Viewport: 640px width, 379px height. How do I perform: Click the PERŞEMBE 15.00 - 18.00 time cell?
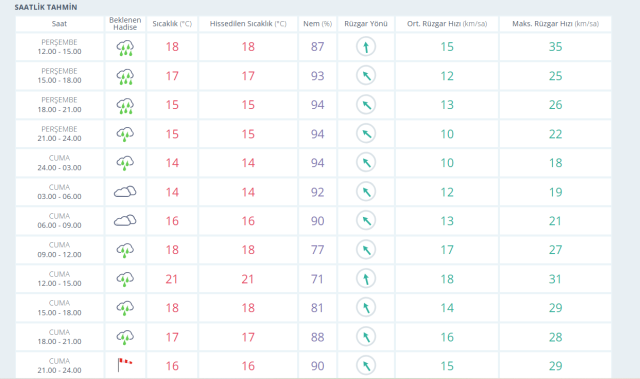pyautogui.click(x=59, y=76)
